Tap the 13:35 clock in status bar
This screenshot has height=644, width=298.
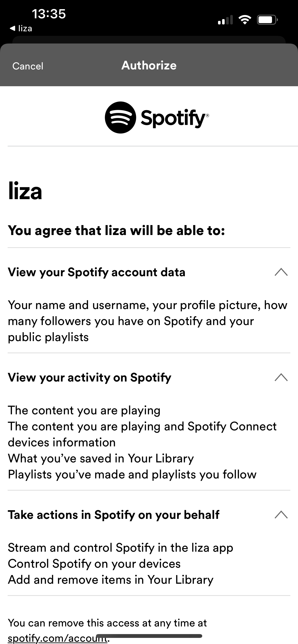click(49, 14)
